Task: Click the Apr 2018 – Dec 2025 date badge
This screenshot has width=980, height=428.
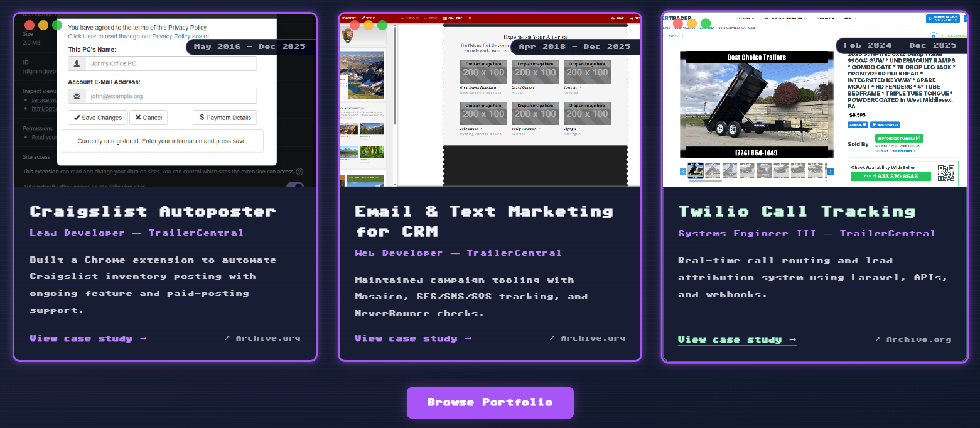Action: point(576,47)
